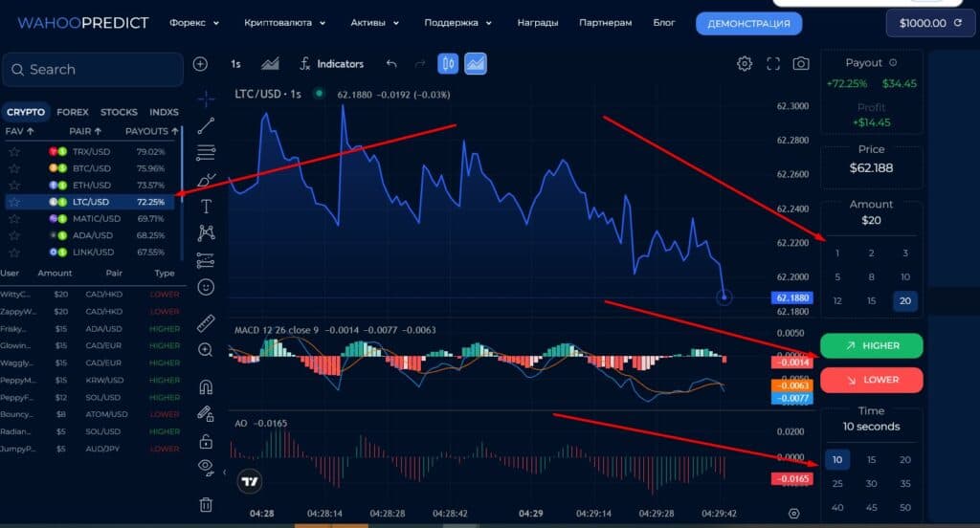Select the trend line drawing tool

pos(206,125)
